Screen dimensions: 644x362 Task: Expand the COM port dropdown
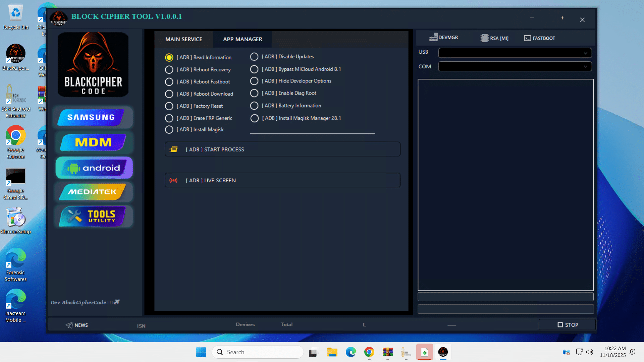(585, 66)
